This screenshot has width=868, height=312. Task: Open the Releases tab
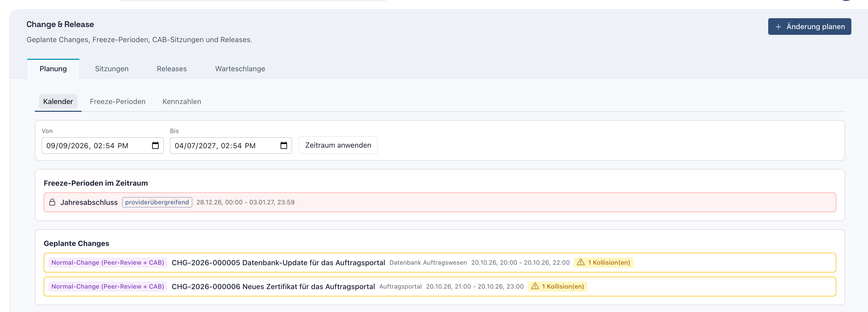172,69
